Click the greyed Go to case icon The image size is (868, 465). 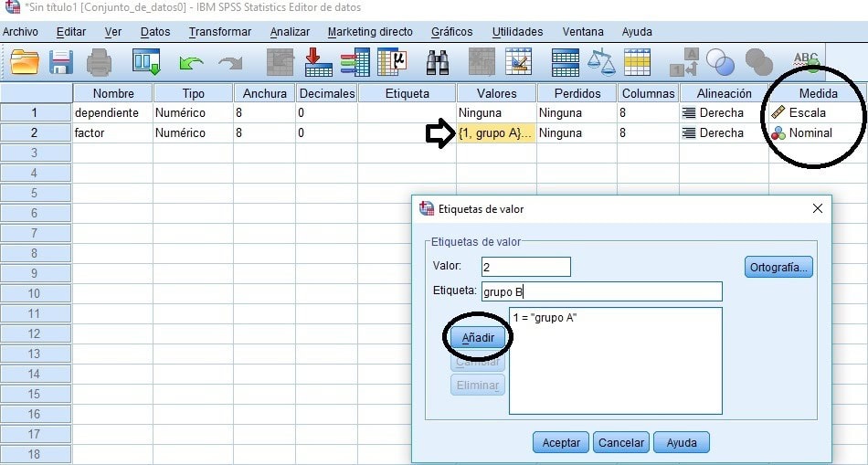(x=280, y=62)
